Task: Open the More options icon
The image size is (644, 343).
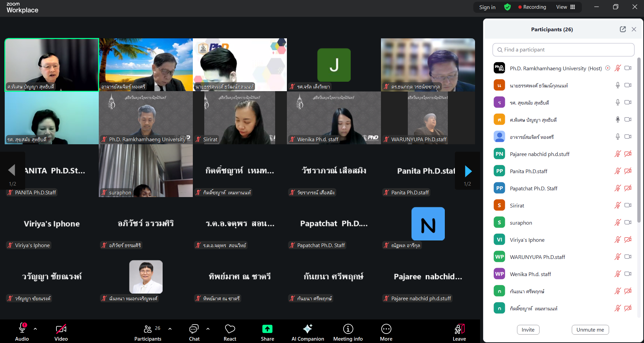Action: tap(386, 329)
